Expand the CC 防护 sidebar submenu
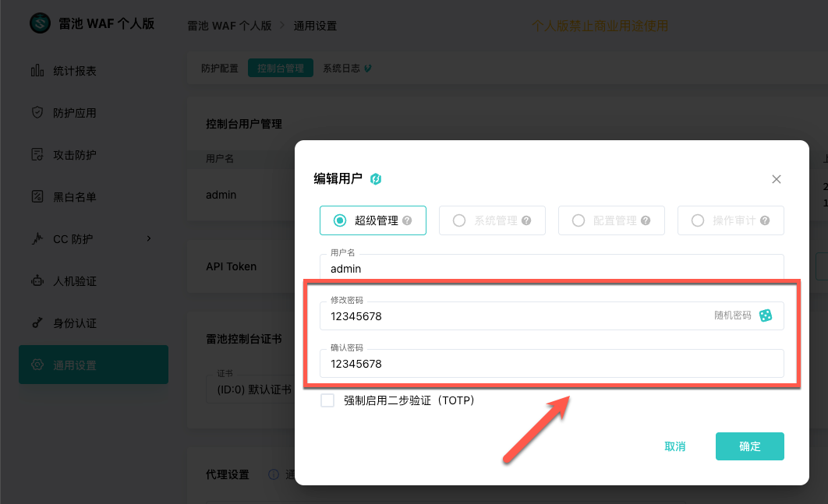 [x=148, y=238]
